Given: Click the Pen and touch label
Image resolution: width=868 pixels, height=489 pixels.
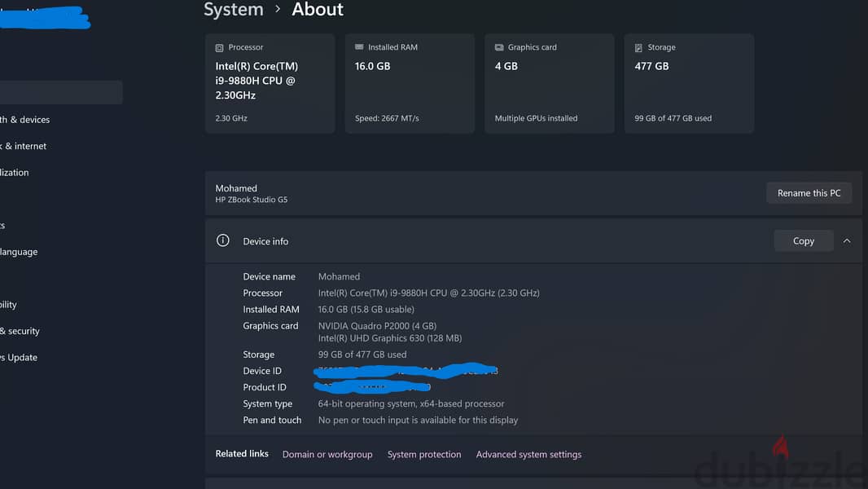Looking at the screenshot, I should [272, 421].
